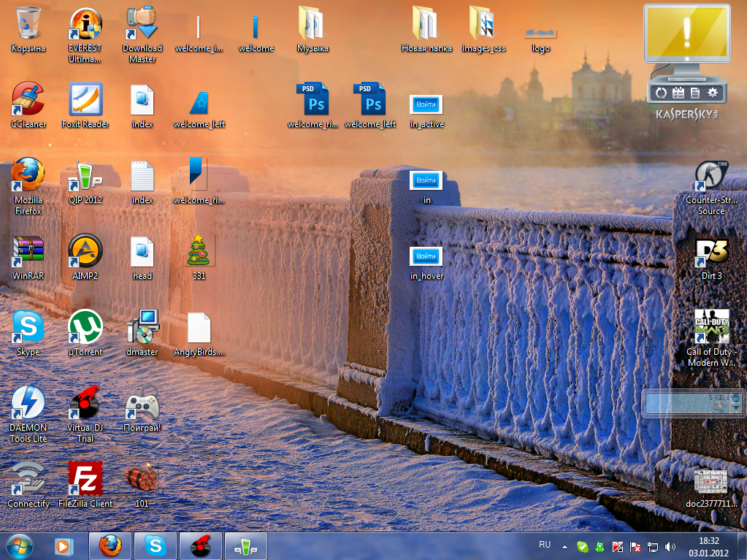Switch to Firefox on the taskbar
The height and width of the screenshot is (560, 747).
point(110,545)
